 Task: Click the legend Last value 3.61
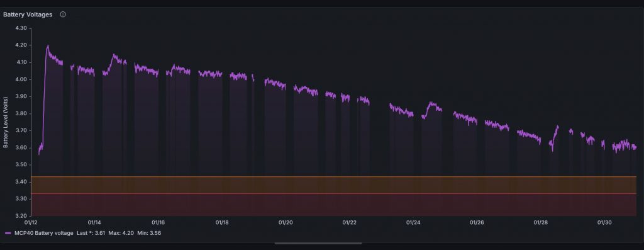coord(91,233)
